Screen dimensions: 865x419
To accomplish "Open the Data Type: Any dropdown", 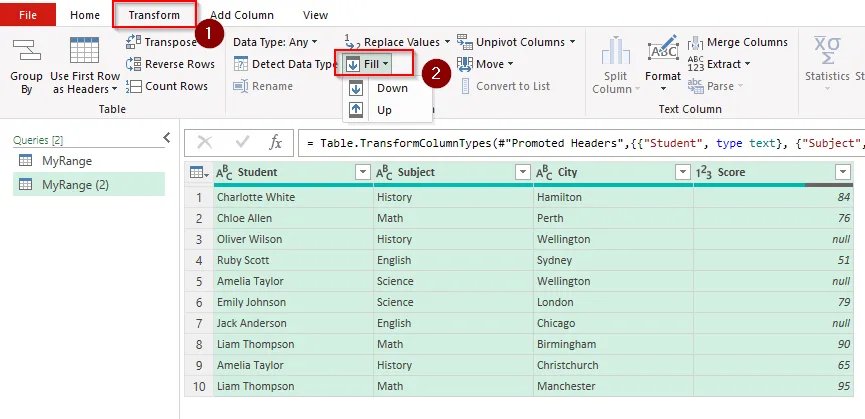I will pos(275,42).
